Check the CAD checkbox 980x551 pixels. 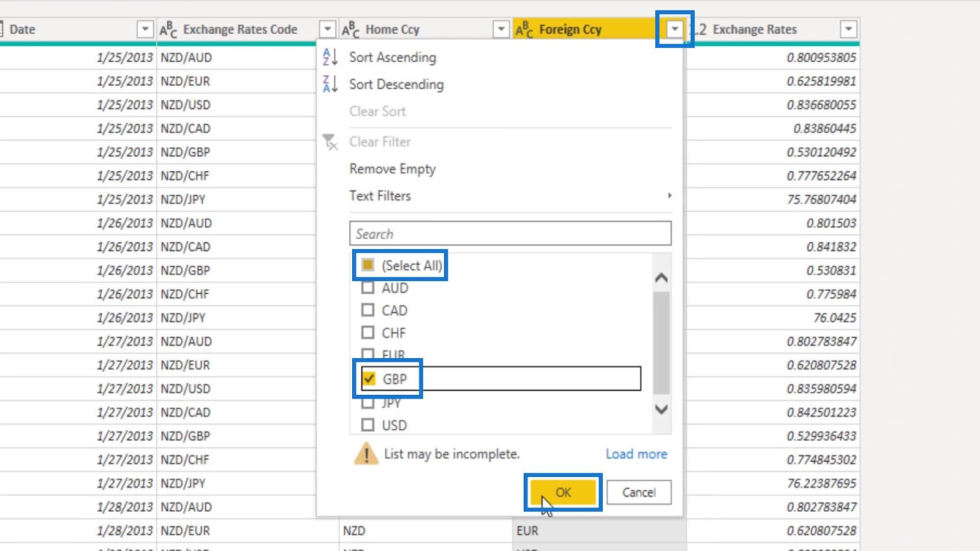pos(367,310)
